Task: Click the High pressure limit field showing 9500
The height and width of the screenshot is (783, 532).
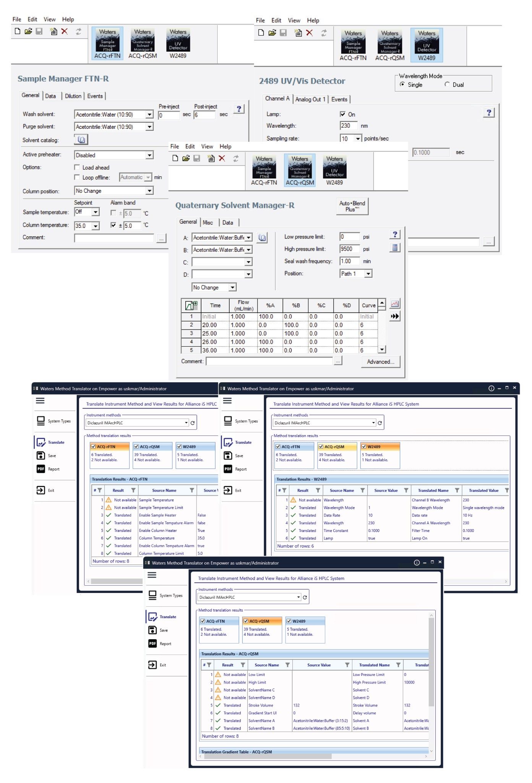Action: [x=349, y=249]
